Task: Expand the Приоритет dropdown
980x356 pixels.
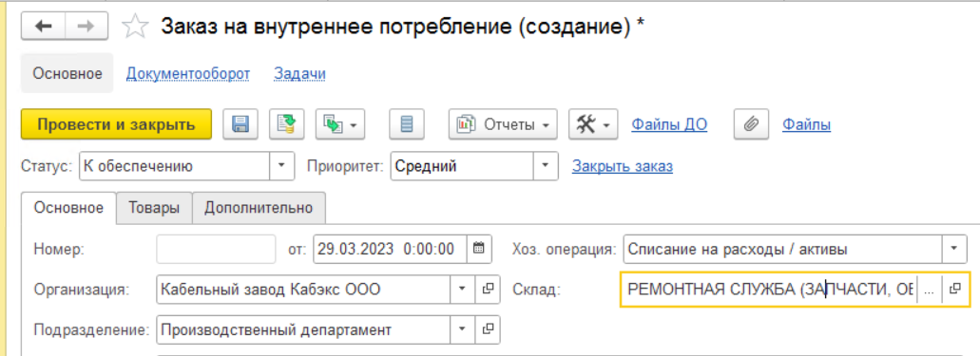Action: tap(546, 166)
